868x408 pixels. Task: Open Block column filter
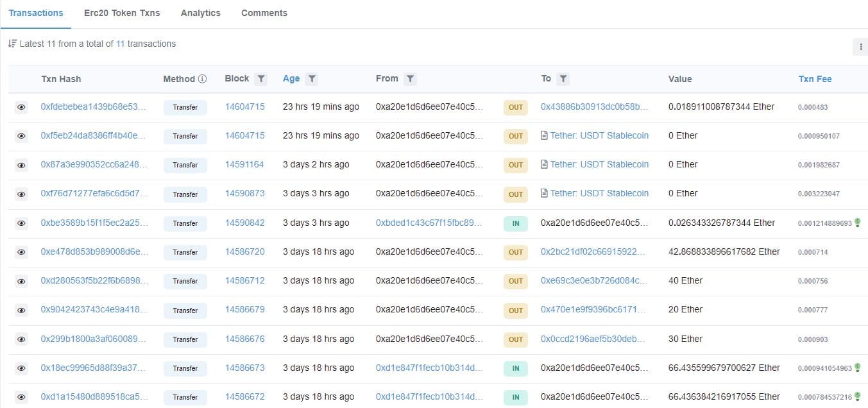(x=260, y=79)
